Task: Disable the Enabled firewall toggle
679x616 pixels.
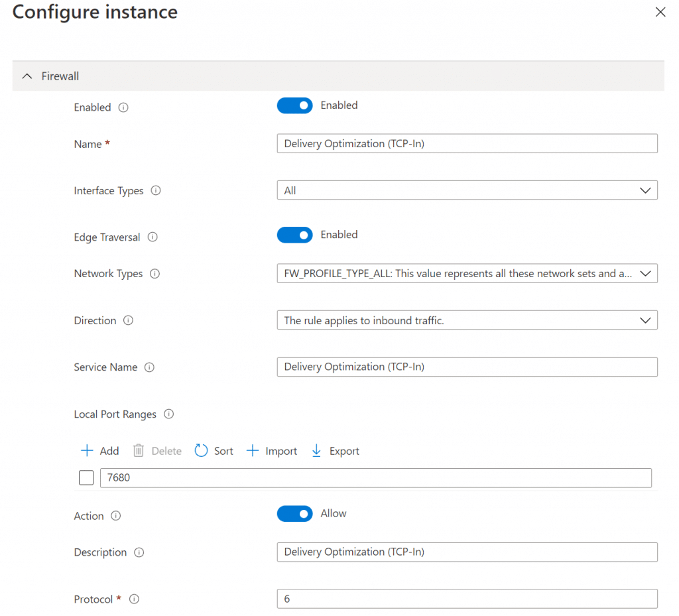Action: click(294, 105)
